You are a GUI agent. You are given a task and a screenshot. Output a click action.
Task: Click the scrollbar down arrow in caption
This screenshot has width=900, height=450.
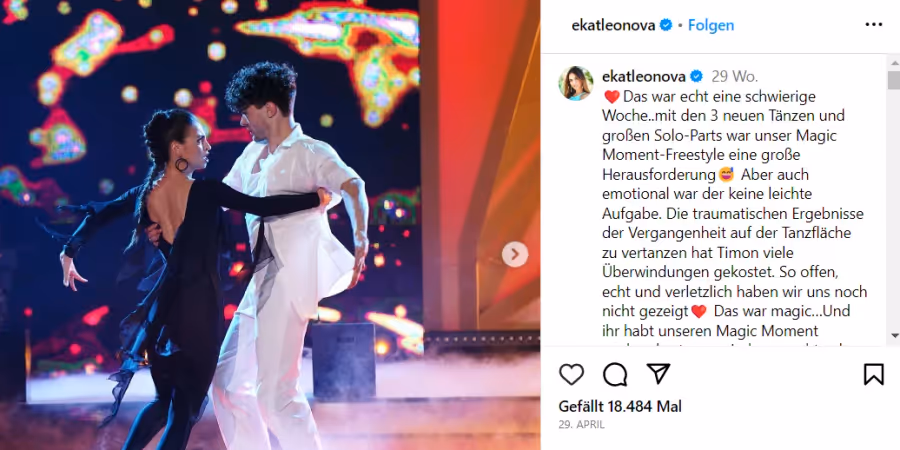click(894, 335)
